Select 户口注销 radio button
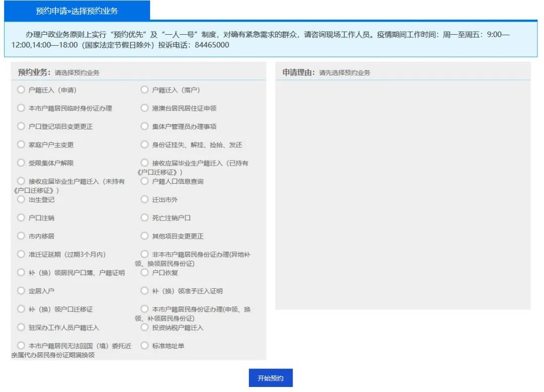Screen dimensions: 544x392 click(x=21, y=218)
